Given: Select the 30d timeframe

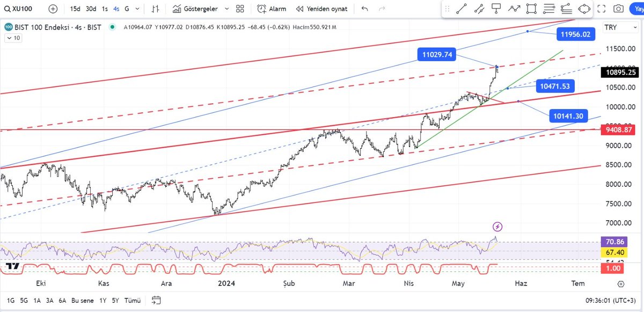Looking at the screenshot, I should 91,9.
